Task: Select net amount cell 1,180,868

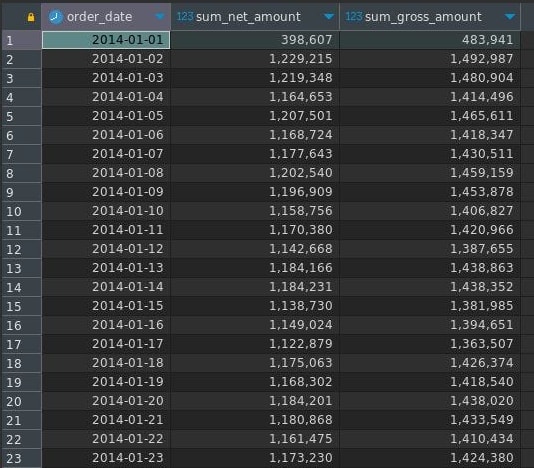Action: point(255,420)
